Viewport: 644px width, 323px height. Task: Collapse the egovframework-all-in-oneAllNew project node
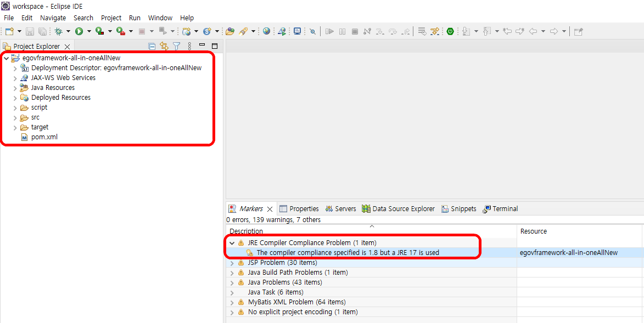[5, 58]
